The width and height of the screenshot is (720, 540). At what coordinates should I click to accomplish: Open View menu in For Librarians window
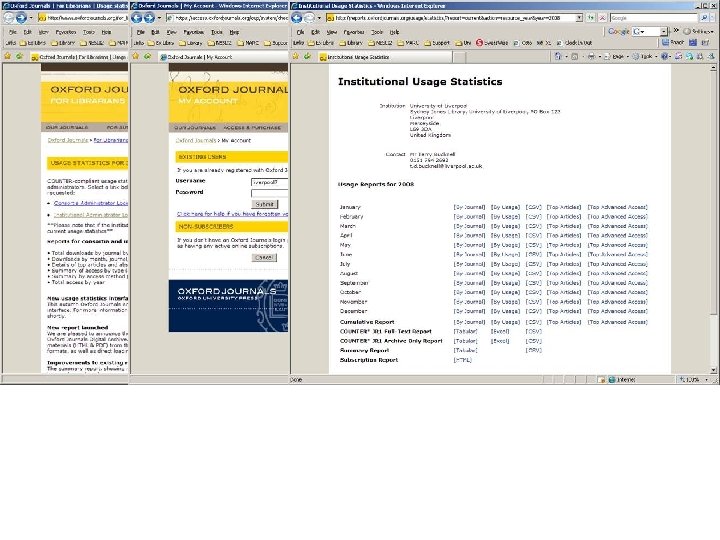click(x=43, y=32)
